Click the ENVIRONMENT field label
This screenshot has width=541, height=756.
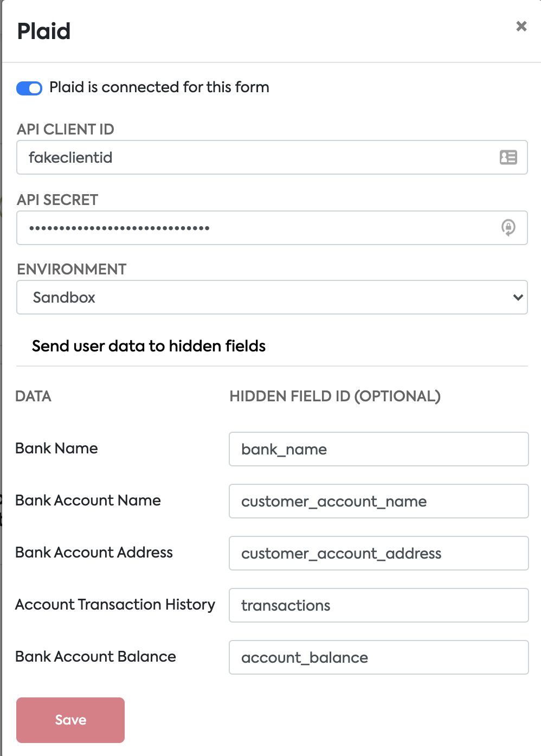72,270
